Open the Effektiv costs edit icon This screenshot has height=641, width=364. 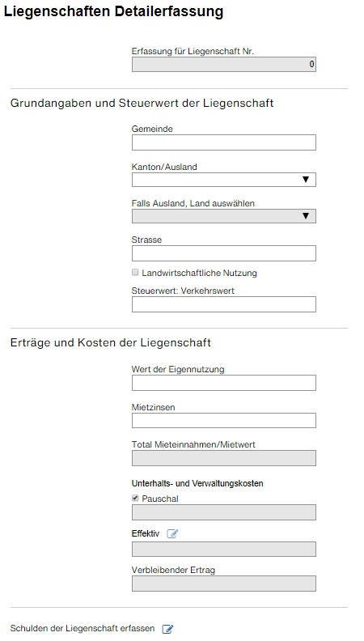coord(172,533)
